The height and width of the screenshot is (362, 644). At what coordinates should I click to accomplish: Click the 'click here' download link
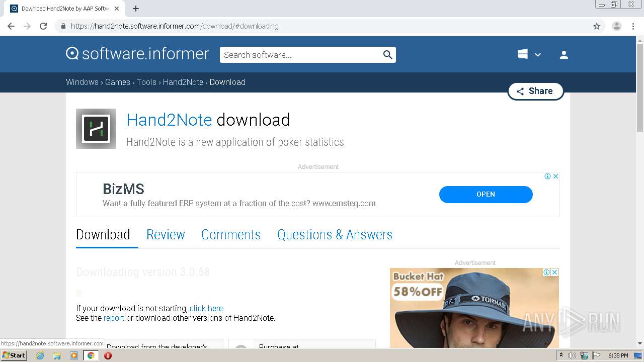(207, 308)
